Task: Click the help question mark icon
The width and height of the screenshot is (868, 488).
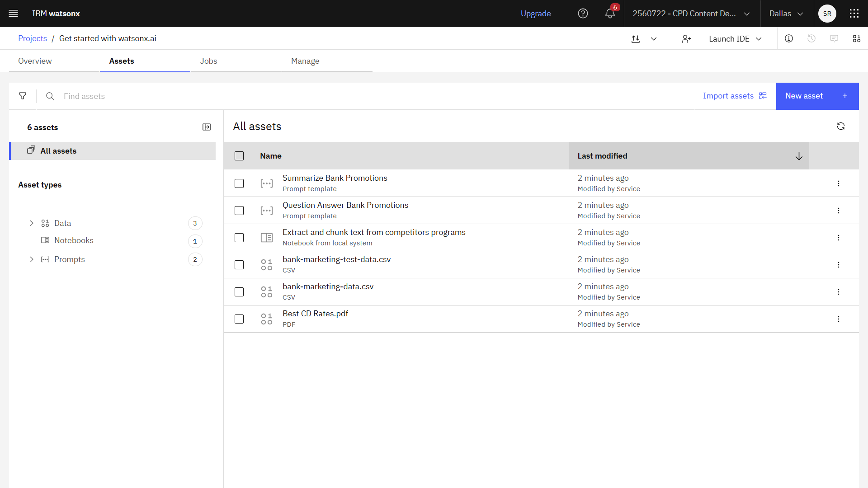Action: point(583,14)
